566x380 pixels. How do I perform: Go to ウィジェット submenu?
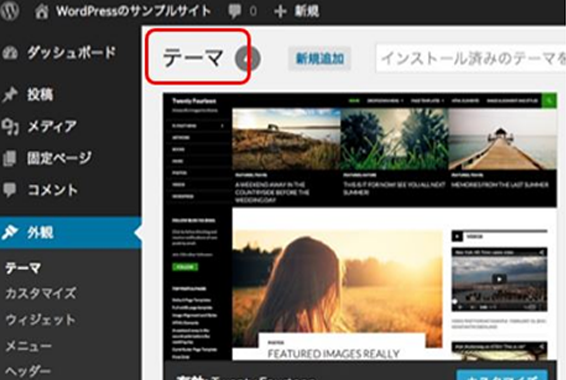point(40,320)
